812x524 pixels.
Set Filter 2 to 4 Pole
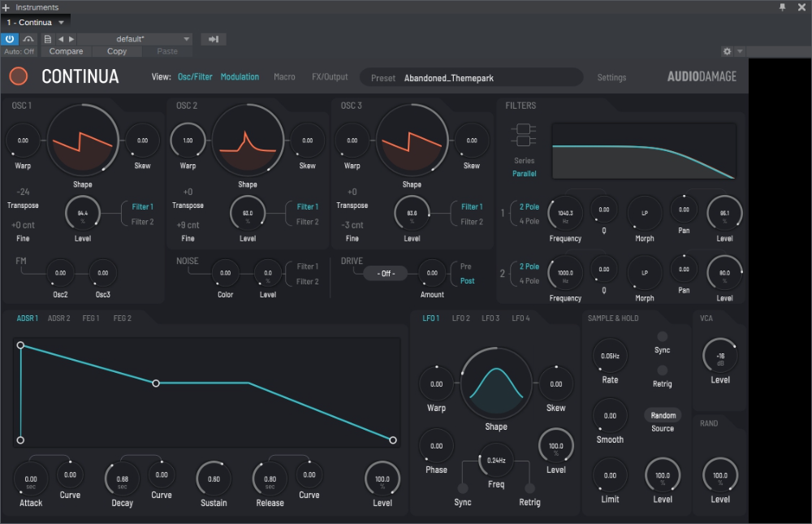(529, 281)
